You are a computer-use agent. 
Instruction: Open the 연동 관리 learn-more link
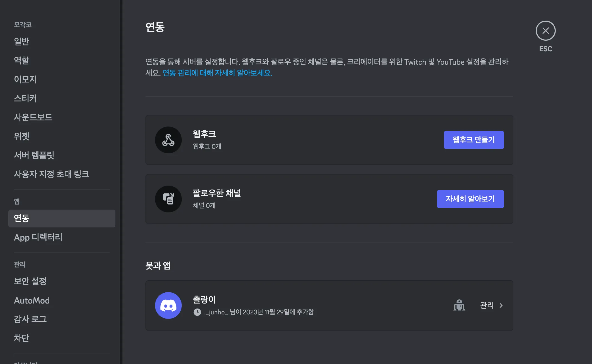coord(217,73)
